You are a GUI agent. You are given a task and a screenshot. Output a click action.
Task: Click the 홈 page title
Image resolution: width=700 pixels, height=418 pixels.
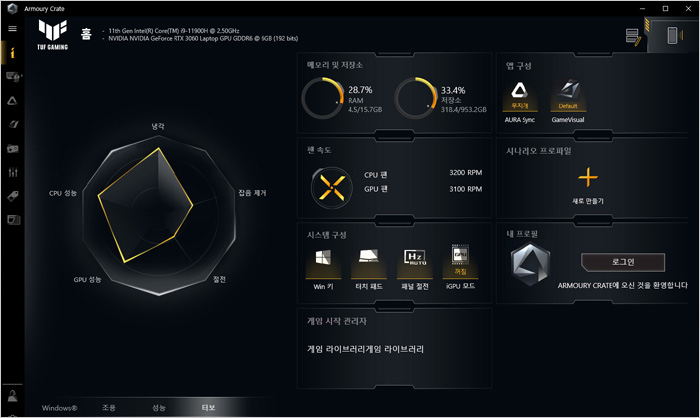tap(86, 33)
